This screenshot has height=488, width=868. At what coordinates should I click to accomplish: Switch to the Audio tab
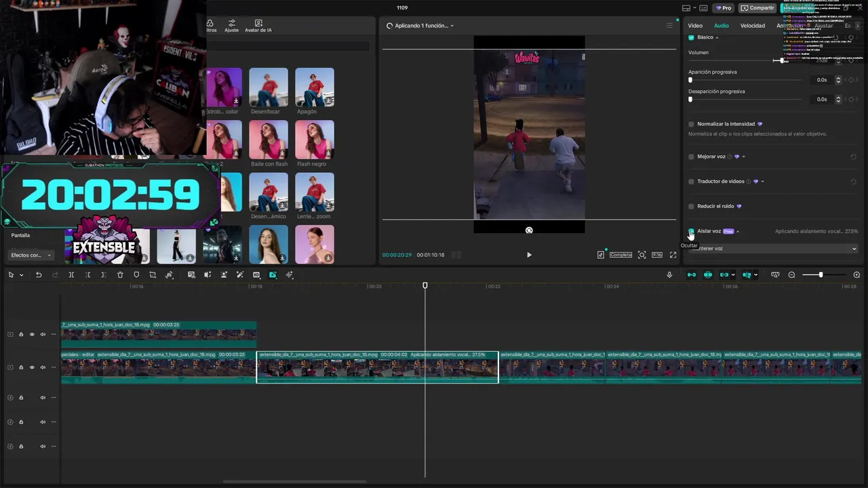[x=722, y=26]
